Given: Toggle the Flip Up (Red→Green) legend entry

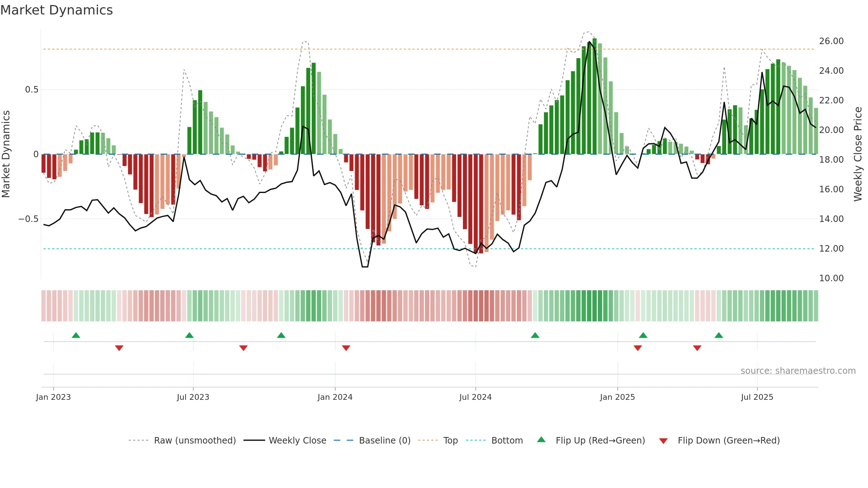Looking at the screenshot, I should (591, 440).
